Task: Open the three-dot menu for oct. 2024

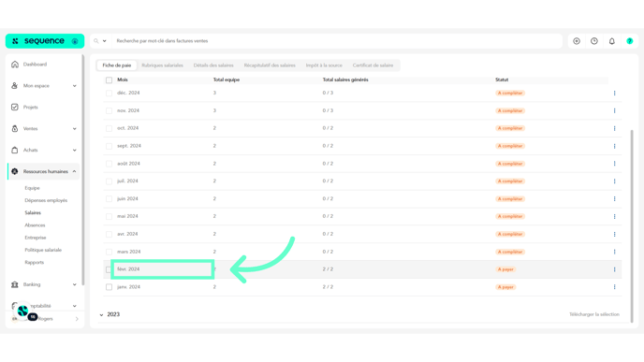Action: (x=614, y=128)
